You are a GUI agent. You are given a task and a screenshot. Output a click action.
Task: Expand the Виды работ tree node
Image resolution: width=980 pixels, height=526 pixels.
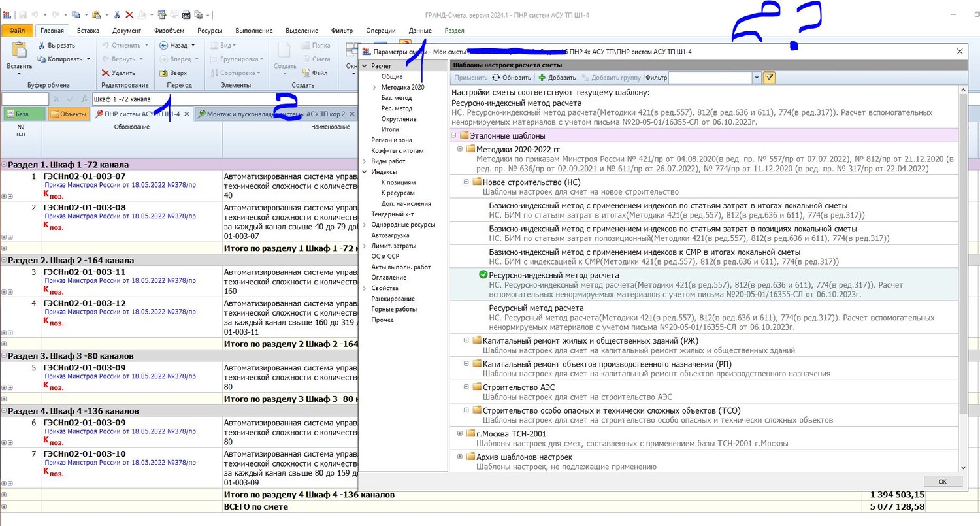tap(365, 161)
